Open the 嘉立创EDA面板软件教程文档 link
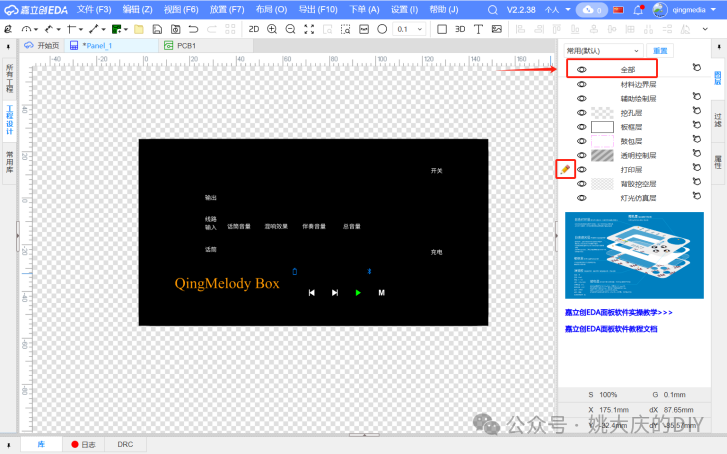 click(x=611, y=329)
